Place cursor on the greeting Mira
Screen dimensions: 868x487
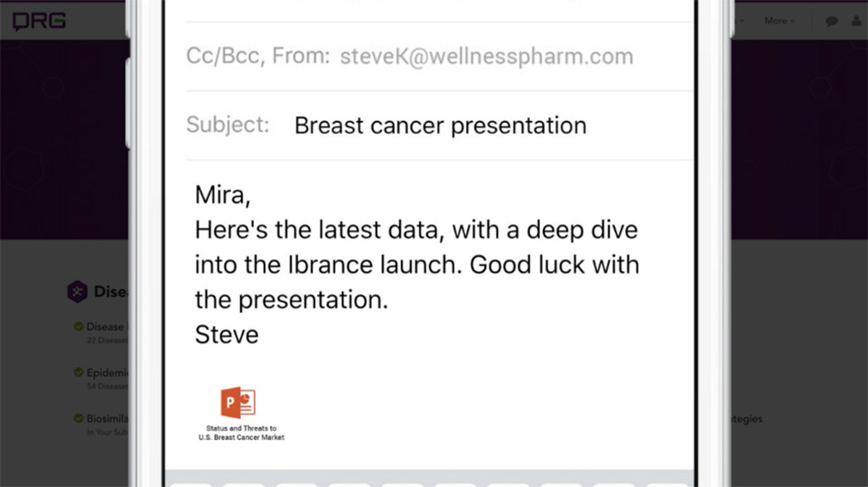[x=222, y=195]
